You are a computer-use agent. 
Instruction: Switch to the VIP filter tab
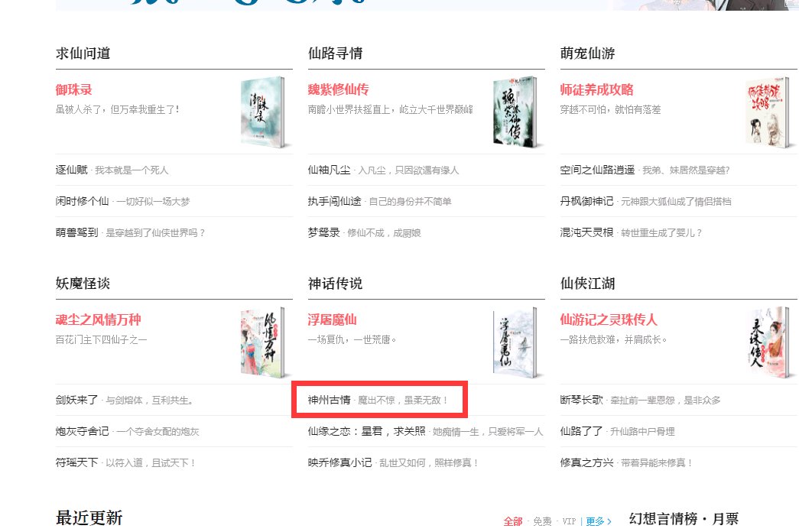[569, 521]
